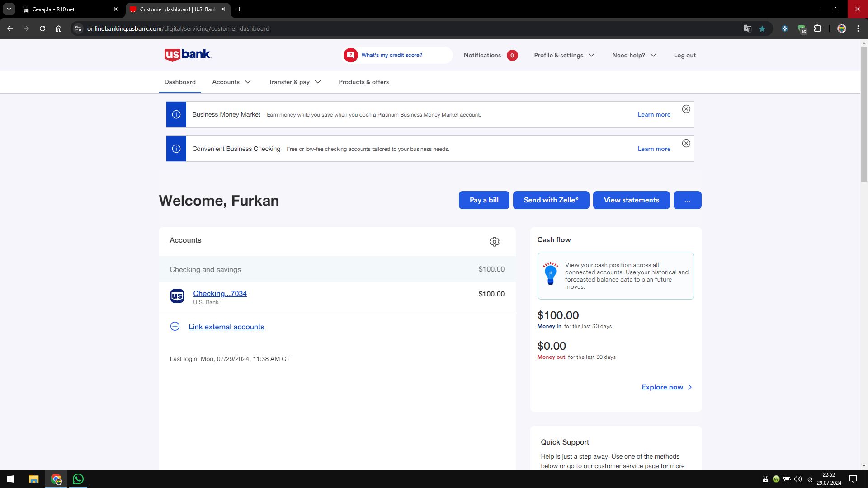
Task: Click the Pay a bill button
Action: tap(484, 200)
